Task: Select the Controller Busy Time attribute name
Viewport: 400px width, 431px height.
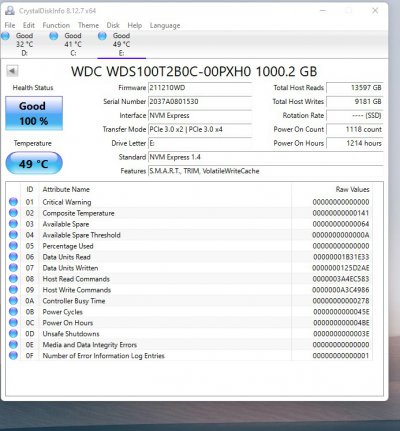Action: pos(74,301)
